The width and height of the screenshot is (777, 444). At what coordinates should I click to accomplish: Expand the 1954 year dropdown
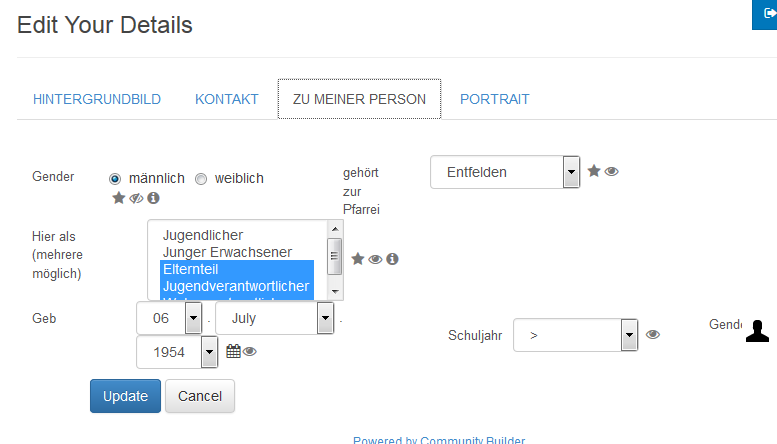pyautogui.click(x=177, y=352)
